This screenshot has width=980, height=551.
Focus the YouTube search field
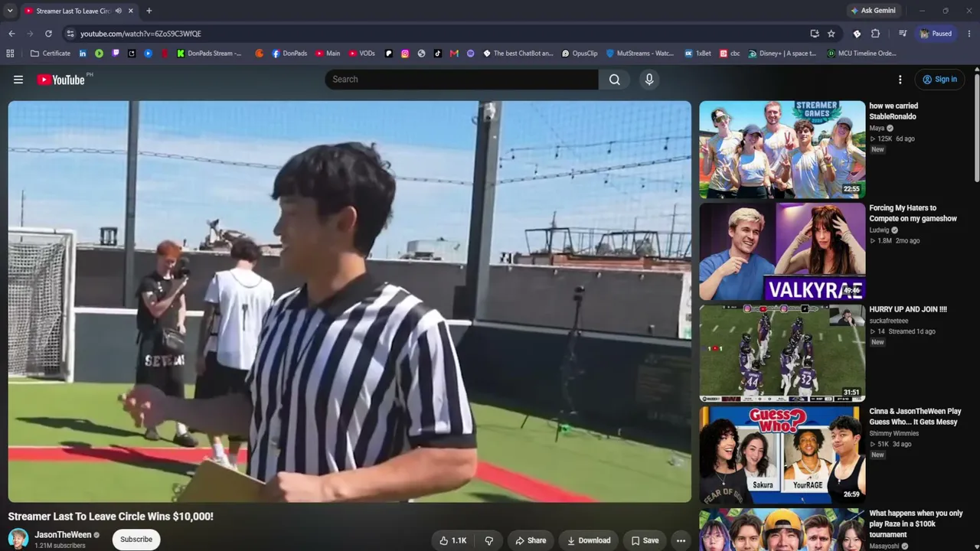pyautogui.click(x=462, y=80)
